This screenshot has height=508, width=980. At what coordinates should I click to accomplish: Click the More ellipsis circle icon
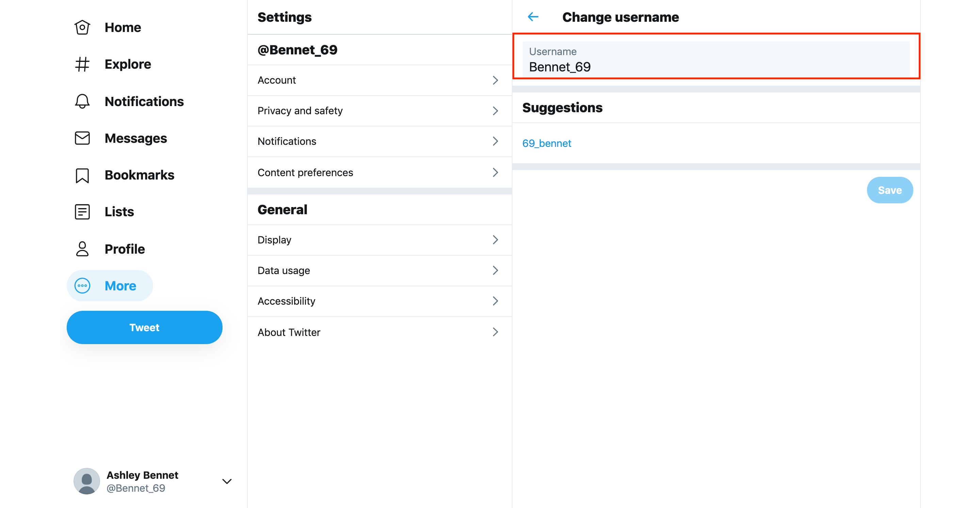[x=82, y=286]
